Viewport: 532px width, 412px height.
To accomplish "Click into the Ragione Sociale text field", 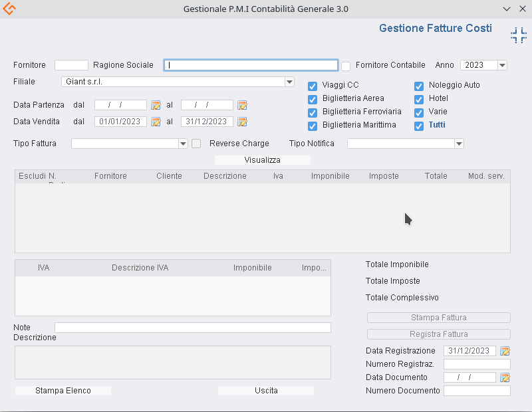I will (x=251, y=65).
